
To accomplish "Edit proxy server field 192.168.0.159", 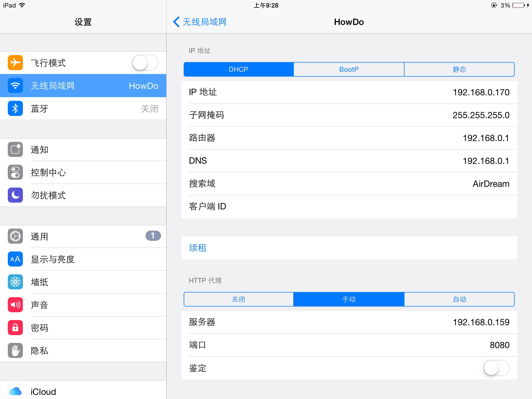I will click(349, 322).
